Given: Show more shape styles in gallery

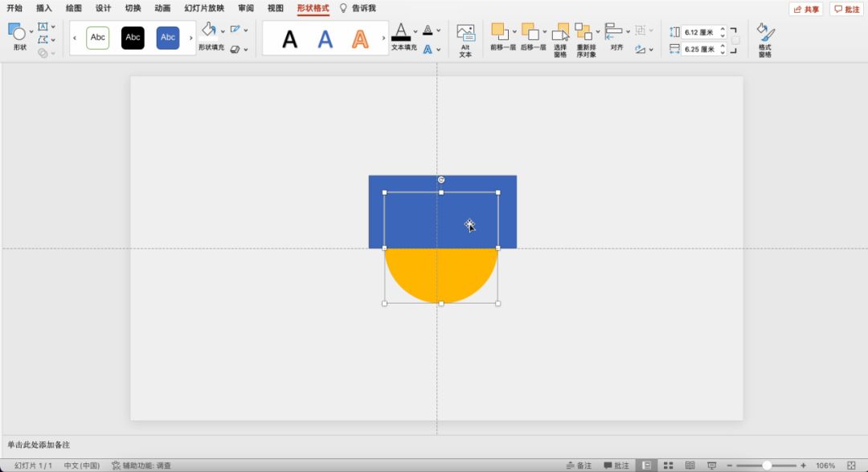Looking at the screenshot, I should [x=191, y=39].
